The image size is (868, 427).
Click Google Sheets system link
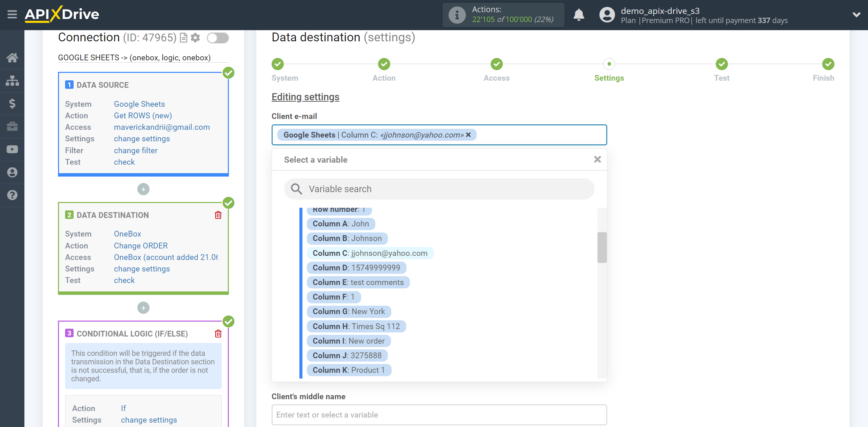139,104
